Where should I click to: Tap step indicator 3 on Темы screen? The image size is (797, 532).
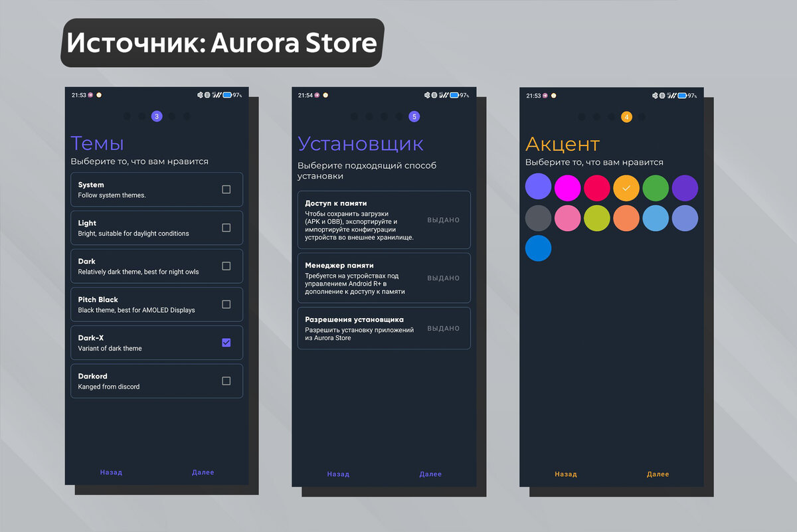click(157, 116)
